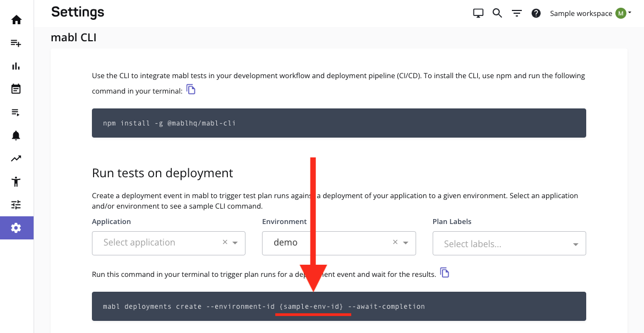Open the accessibility sidebar icon
Screen dimensions: 644x333
pyautogui.click(x=17, y=181)
